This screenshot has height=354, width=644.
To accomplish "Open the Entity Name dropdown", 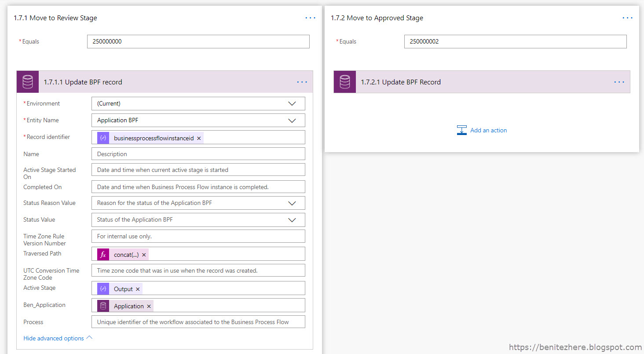I will click(292, 120).
